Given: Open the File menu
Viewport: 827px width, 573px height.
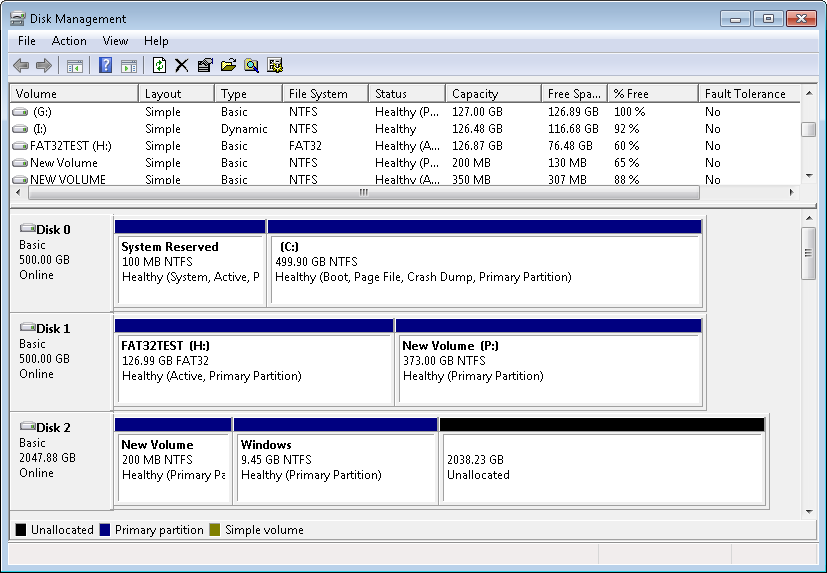Looking at the screenshot, I should click(x=27, y=41).
